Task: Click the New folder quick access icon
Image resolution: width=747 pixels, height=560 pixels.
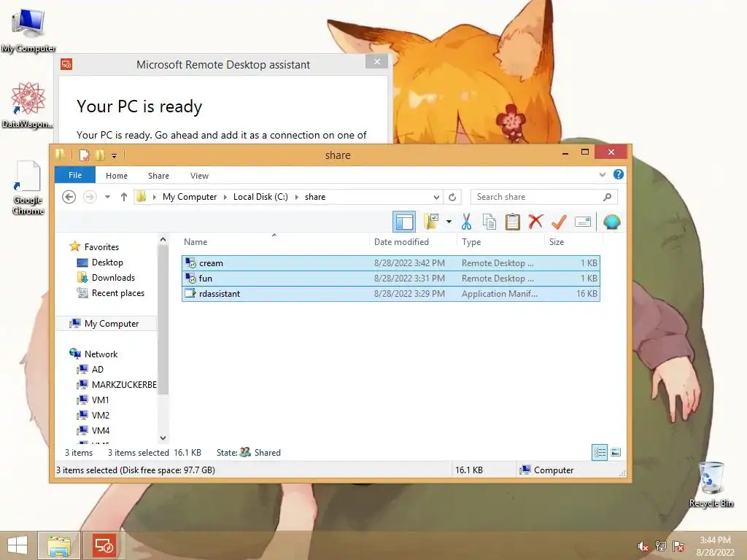Action: point(100,155)
